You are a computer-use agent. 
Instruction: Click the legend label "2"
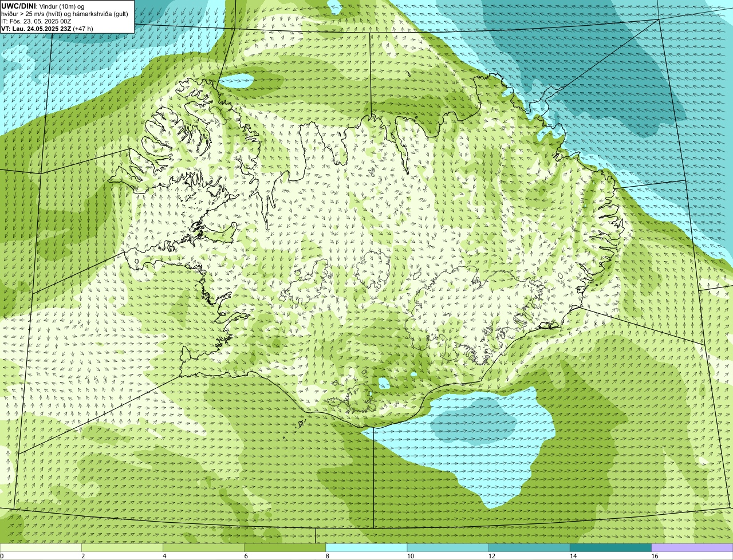coord(83,556)
